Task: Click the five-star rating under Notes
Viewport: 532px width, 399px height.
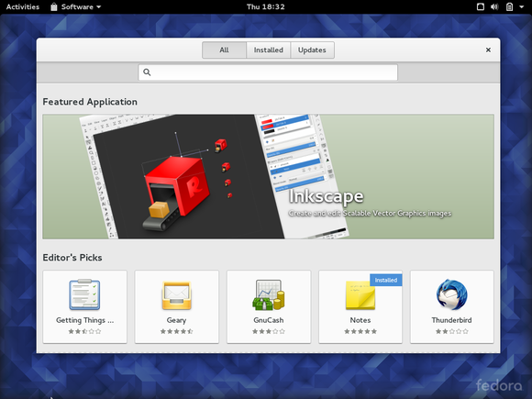Action: click(360, 331)
